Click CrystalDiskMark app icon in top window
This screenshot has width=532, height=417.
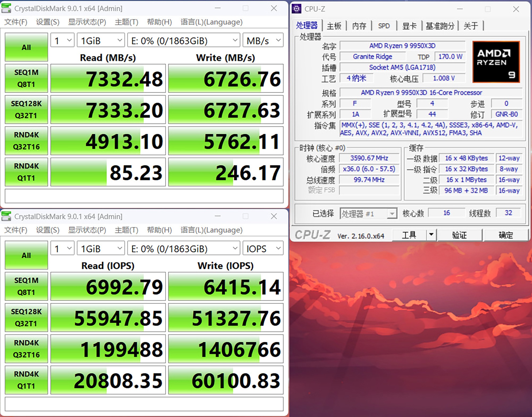pos(6,8)
